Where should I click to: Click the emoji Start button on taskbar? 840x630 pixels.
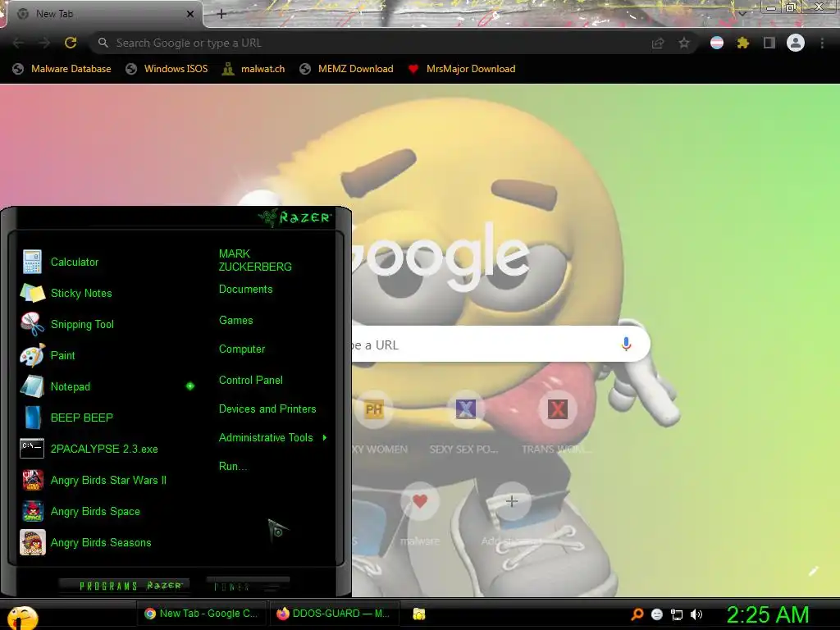[x=22, y=617]
